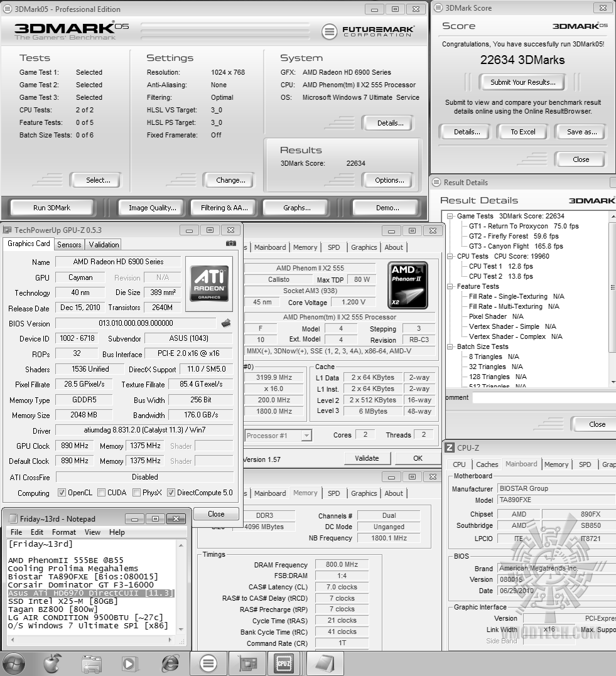The height and width of the screenshot is (676, 616).
Task: Switch to the Notepad taskbar icon
Action: point(325,663)
